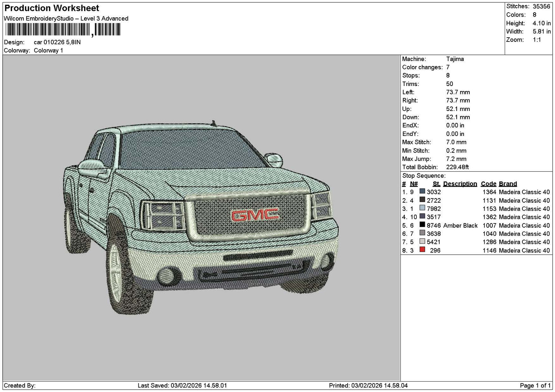This screenshot has width=555, height=392.
Task: Click 'Page 1 of 1' in footer
Action: [535, 385]
